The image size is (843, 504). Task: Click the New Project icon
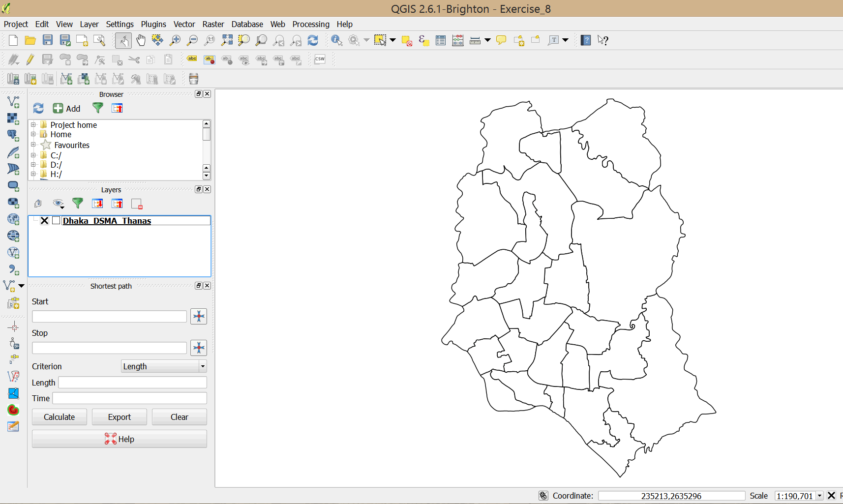coord(13,40)
